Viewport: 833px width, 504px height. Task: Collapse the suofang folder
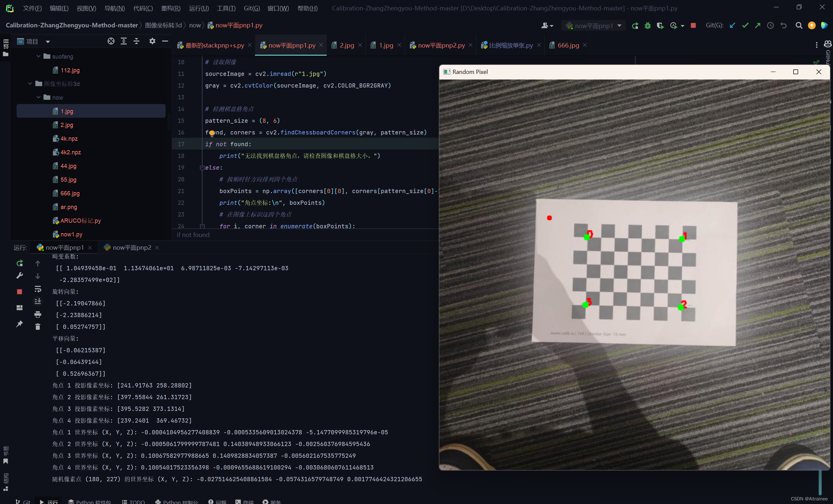(38, 56)
